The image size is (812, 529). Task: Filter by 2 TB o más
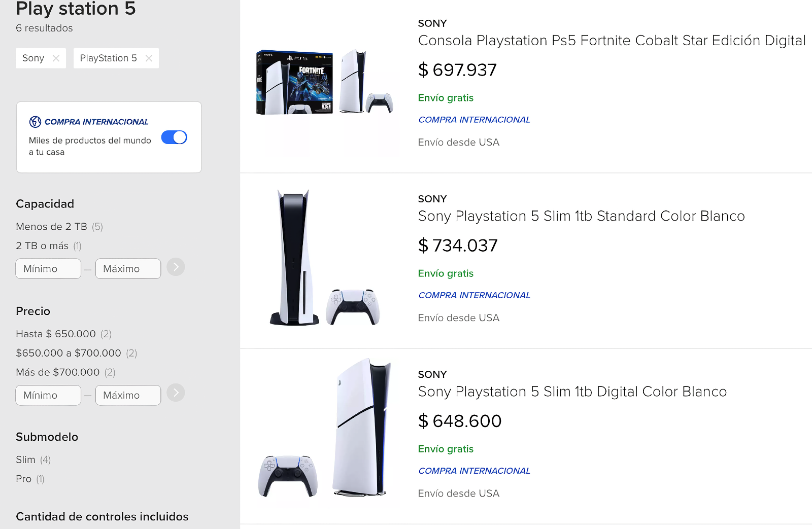[42, 246]
